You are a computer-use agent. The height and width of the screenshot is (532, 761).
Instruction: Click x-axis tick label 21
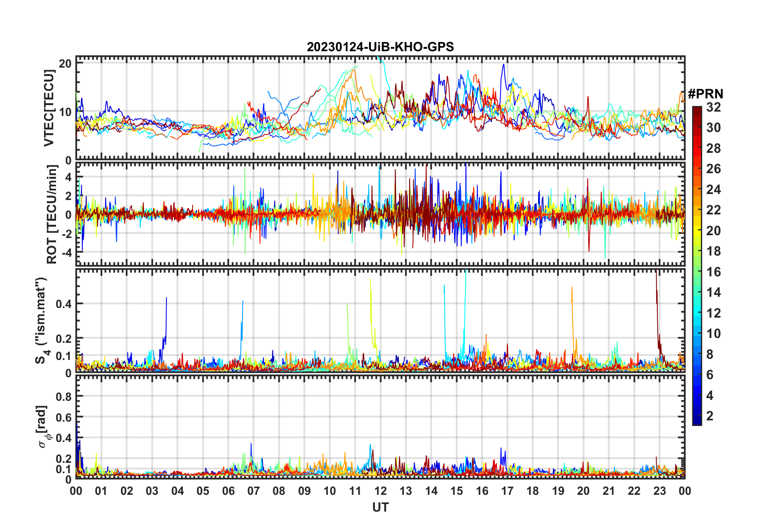(609, 491)
